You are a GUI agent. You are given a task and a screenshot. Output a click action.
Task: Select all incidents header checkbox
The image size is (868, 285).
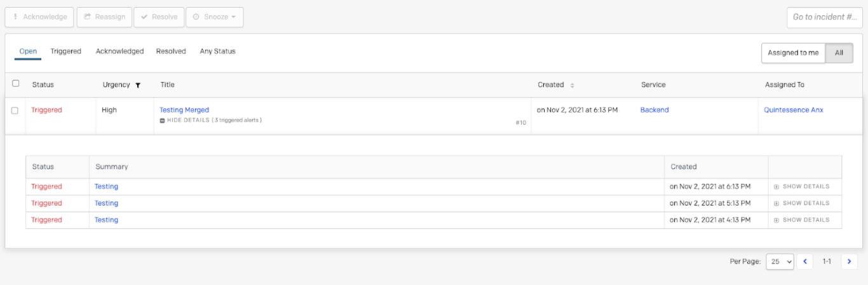pos(16,83)
